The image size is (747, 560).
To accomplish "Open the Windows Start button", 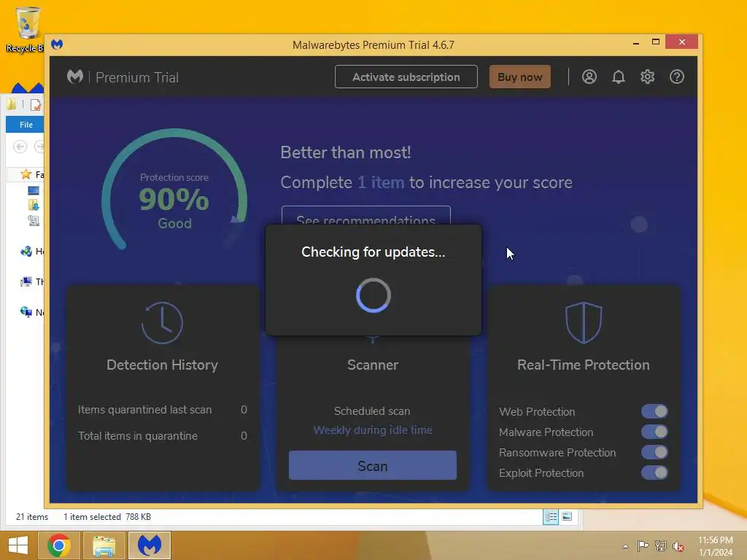I will pyautogui.click(x=18, y=545).
